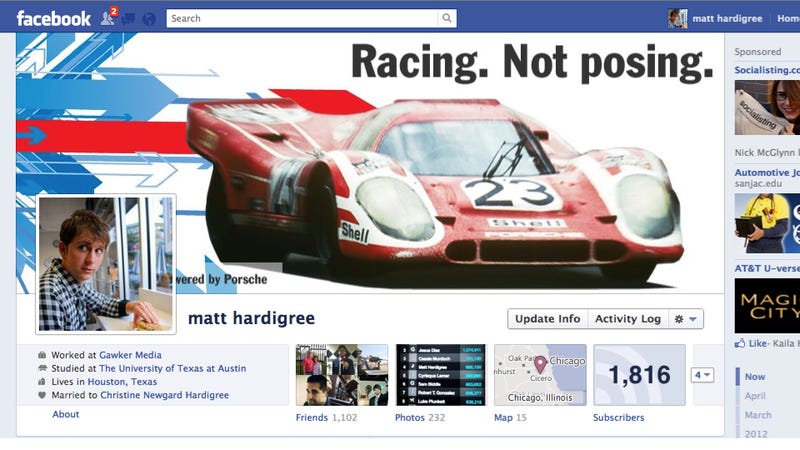The height and width of the screenshot is (450, 800).
Task: Click the Facebook logo
Action: click(54, 19)
